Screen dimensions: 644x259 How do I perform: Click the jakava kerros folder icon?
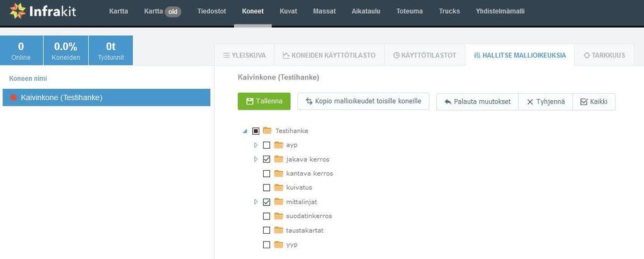pos(279,159)
